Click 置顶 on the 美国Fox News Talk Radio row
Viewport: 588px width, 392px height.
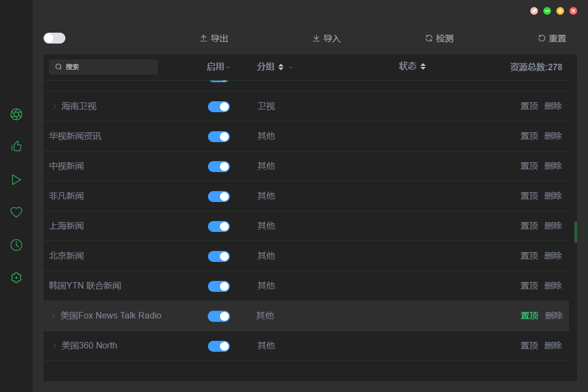coord(529,315)
